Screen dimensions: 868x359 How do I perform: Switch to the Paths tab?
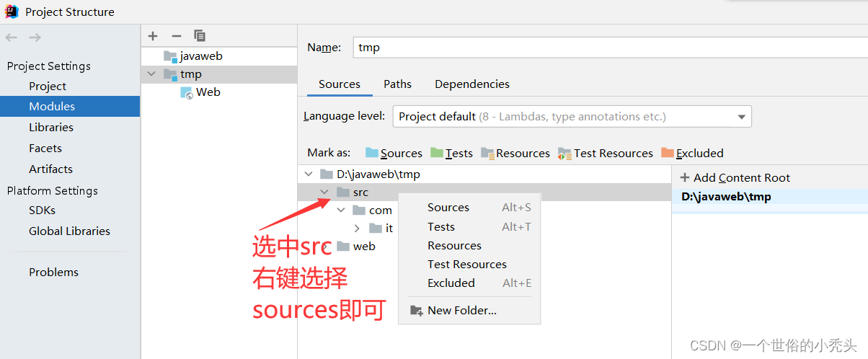point(397,84)
